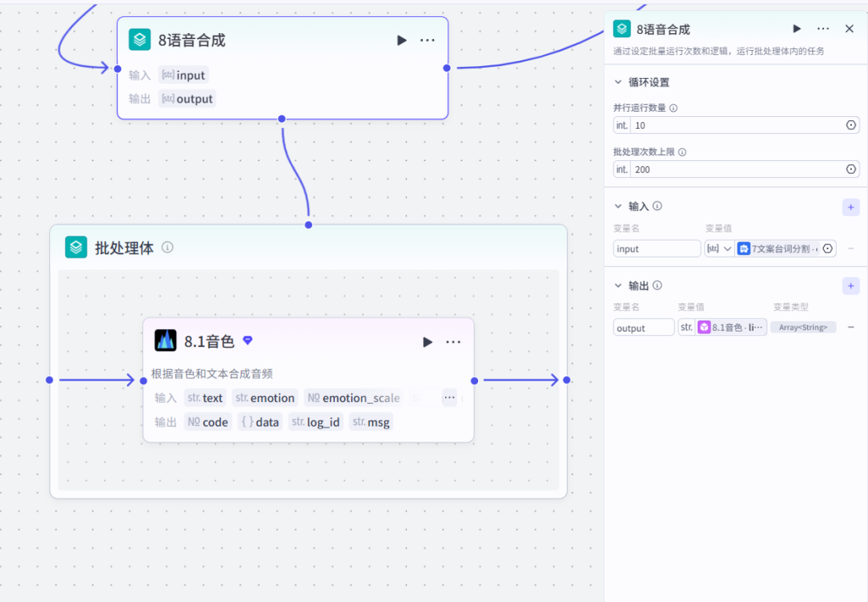Run the 8语音合成 node on canvas

402,41
